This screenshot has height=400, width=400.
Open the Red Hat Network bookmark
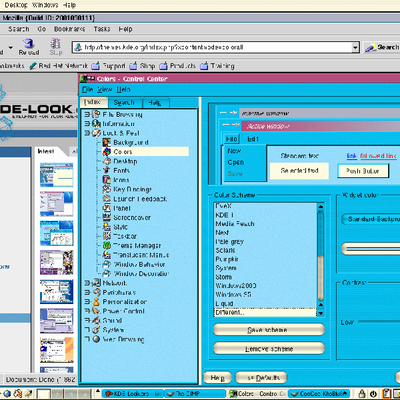click(x=58, y=66)
